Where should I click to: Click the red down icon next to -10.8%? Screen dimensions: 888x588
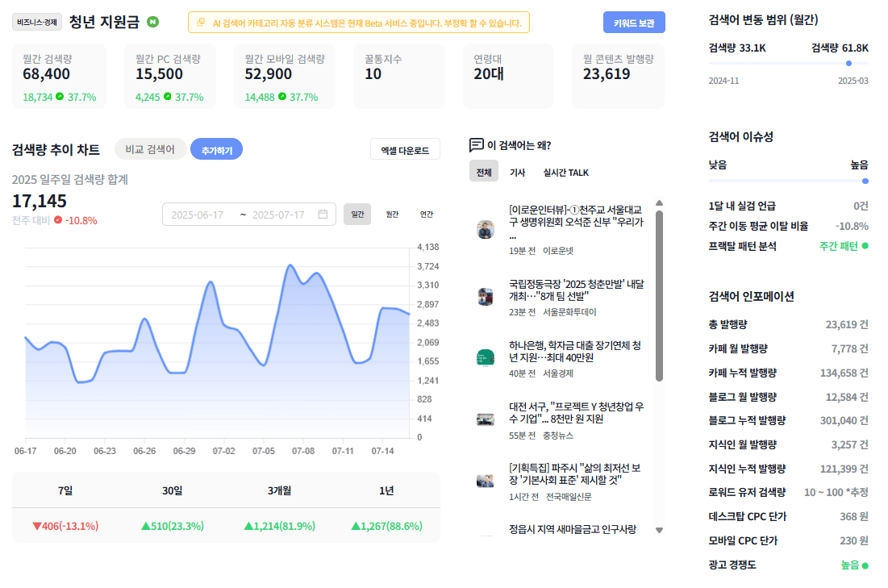point(58,219)
